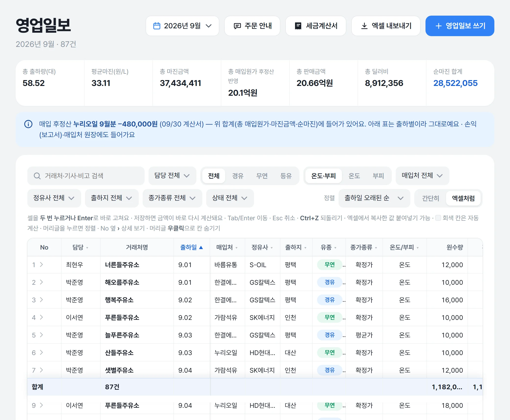Open detail arrow for row 9
Screen dimensions: 510x420
(41, 405)
